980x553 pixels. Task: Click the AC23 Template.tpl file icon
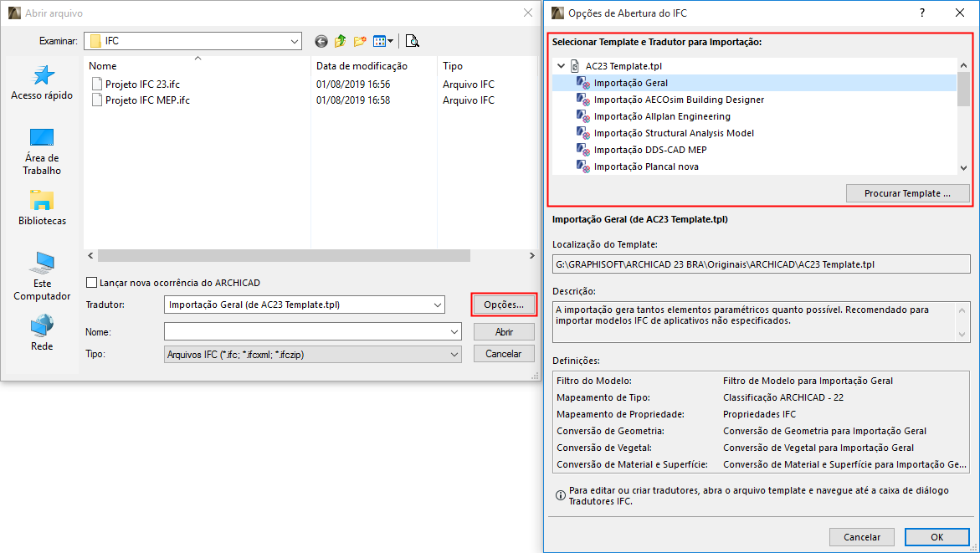click(575, 65)
